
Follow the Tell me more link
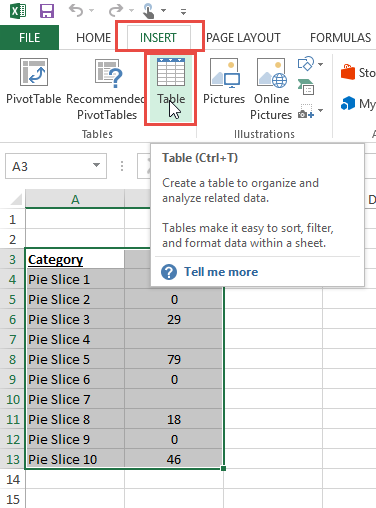coord(221,272)
